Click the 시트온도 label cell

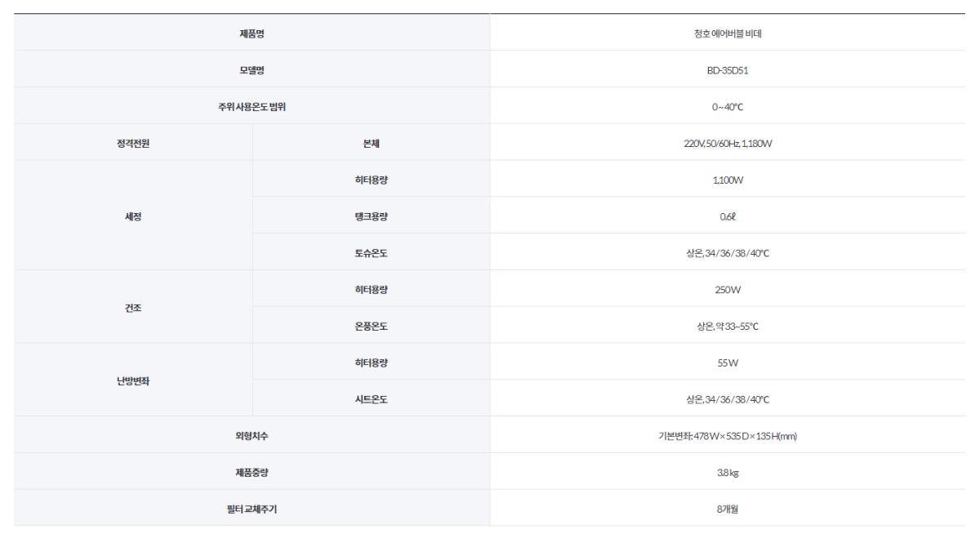coord(371,399)
